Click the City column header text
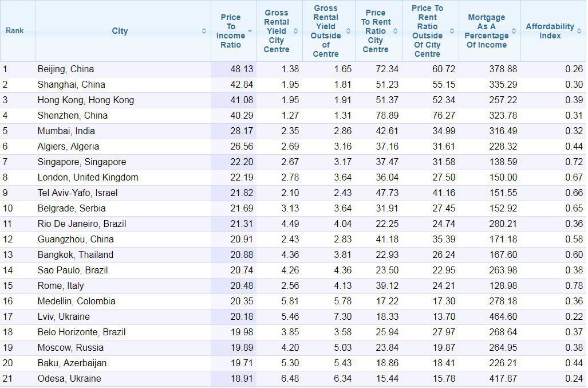This screenshot has width=588, height=388. pyautogui.click(x=120, y=31)
